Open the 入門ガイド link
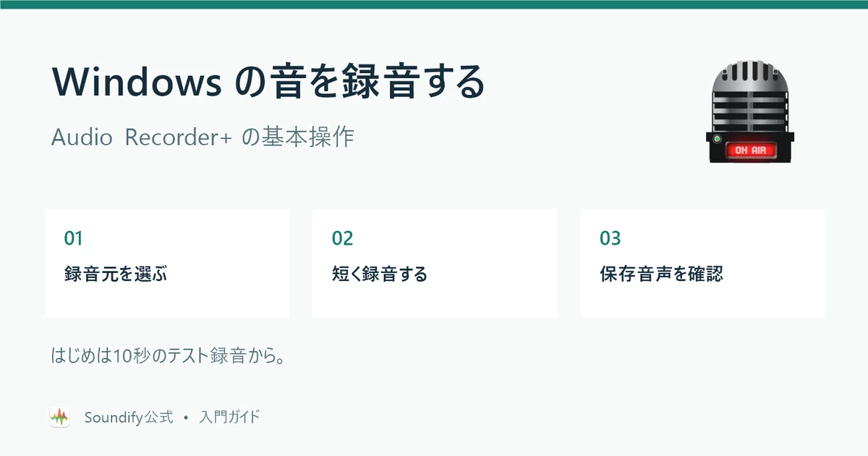 click(x=229, y=417)
